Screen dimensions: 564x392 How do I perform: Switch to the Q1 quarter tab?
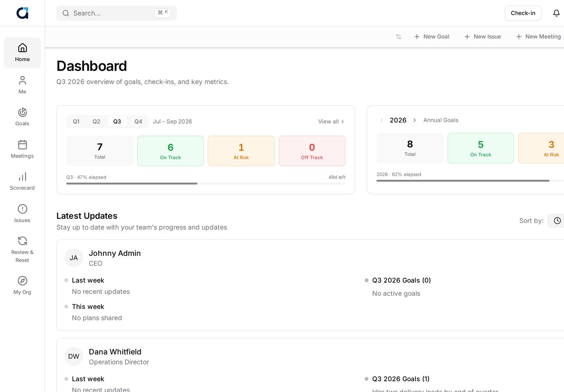coord(76,122)
